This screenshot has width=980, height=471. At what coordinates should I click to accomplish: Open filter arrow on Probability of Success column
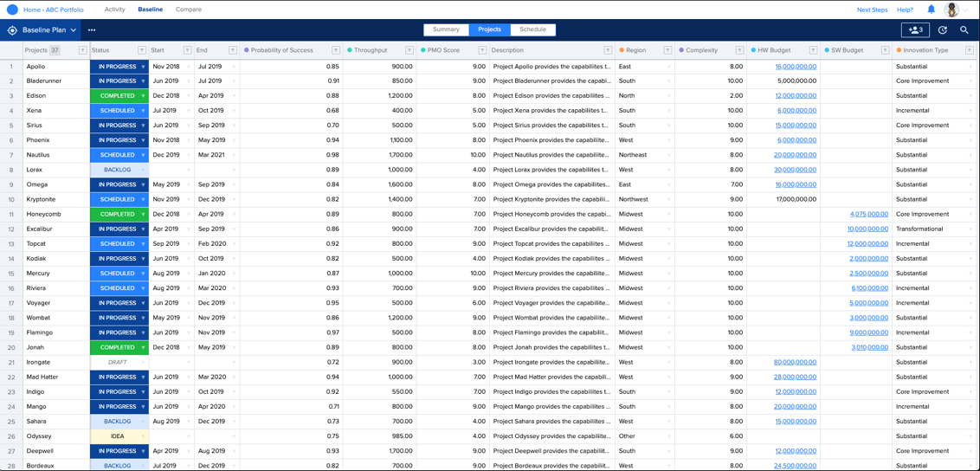(x=336, y=50)
